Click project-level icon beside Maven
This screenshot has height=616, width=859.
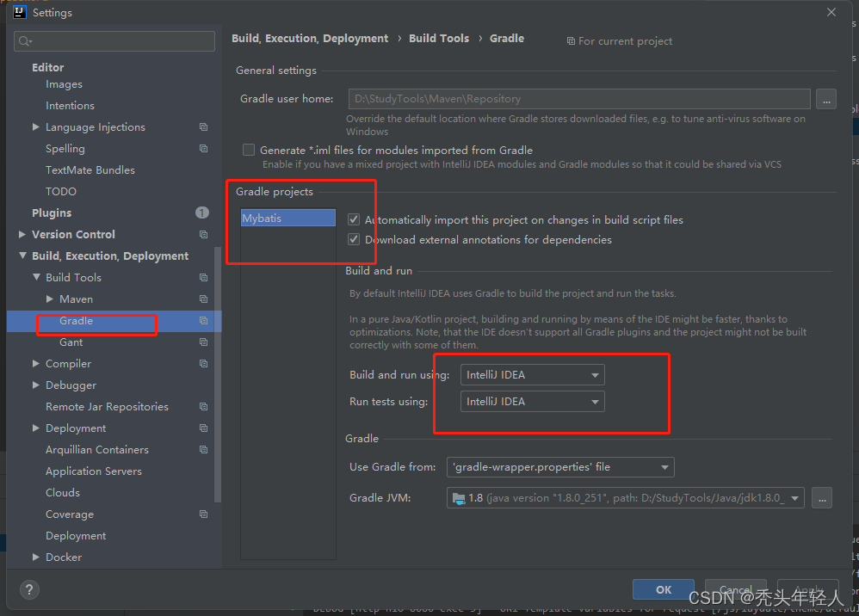pyautogui.click(x=203, y=299)
